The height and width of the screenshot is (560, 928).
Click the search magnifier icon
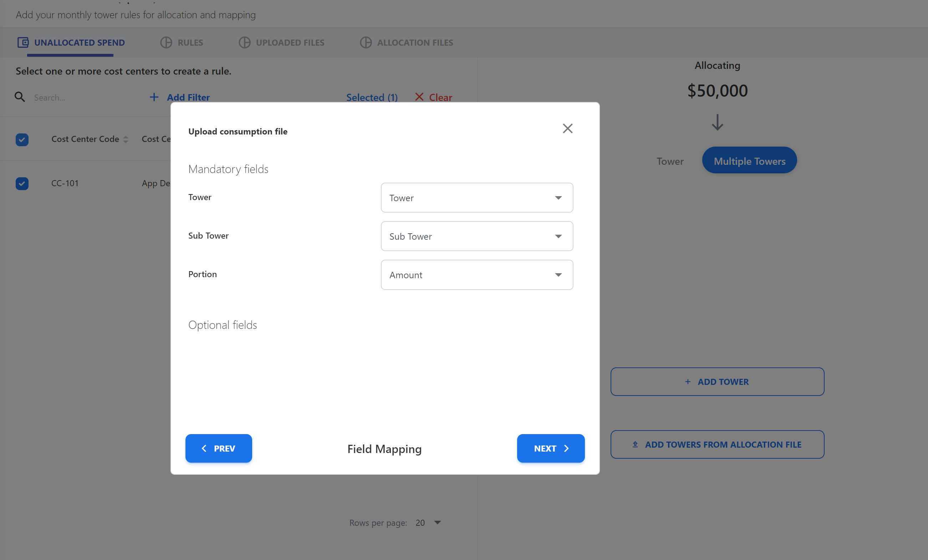click(20, 97)
